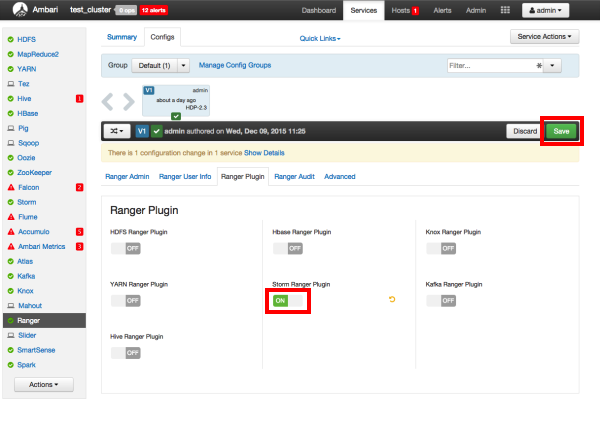600x426 pixels.
Task: Click the 12 alerts red label
Action: tap(154, 10)
